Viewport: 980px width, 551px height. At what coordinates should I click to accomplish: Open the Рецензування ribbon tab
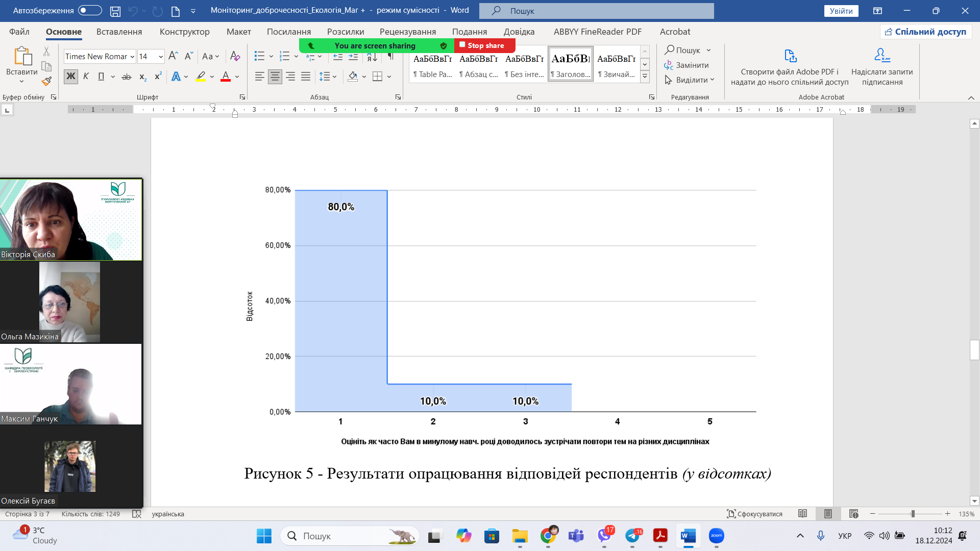[x=407, y=32]
